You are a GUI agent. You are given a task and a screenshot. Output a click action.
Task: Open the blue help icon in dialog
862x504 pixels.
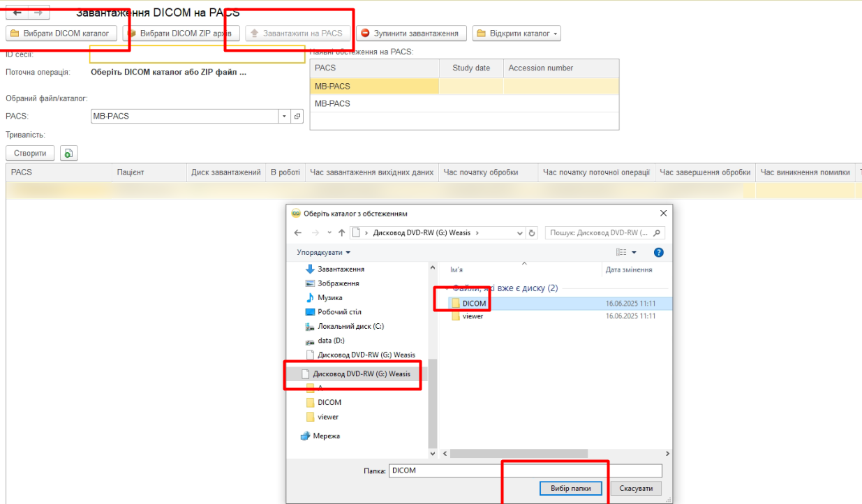tap(658, 252)
